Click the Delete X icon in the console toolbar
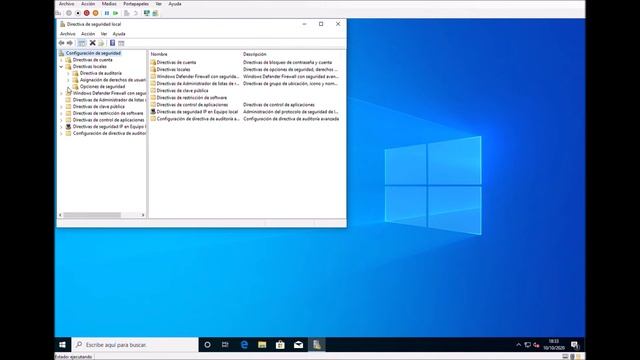This screenshot has width=640, height=360. 93,43
